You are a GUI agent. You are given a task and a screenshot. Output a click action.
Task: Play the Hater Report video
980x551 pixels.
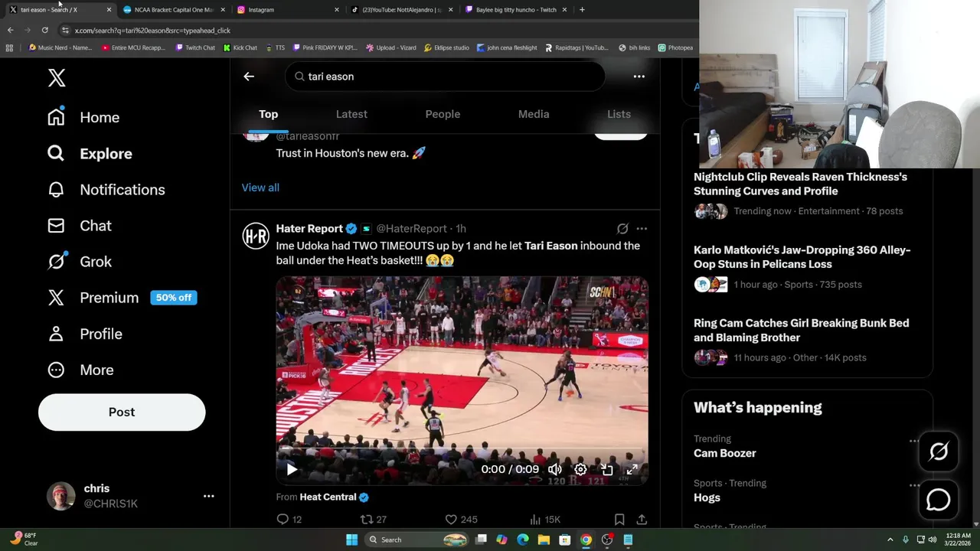pos(292,469)
